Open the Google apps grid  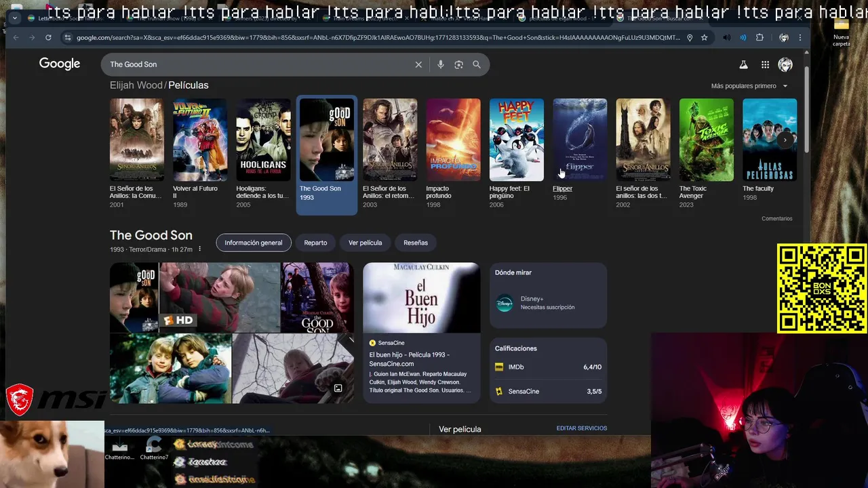point(765,64)
